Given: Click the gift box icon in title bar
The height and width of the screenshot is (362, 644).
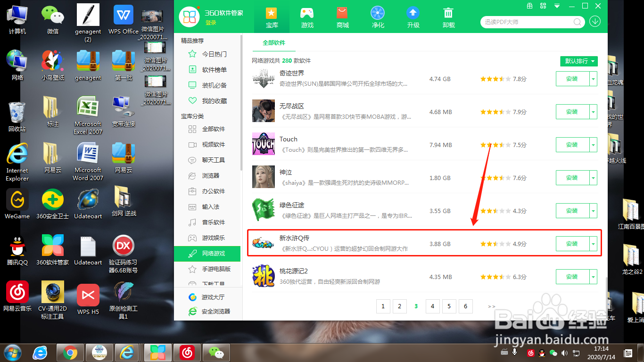Looking at the screenshot, I should click(x=530, y=6).
